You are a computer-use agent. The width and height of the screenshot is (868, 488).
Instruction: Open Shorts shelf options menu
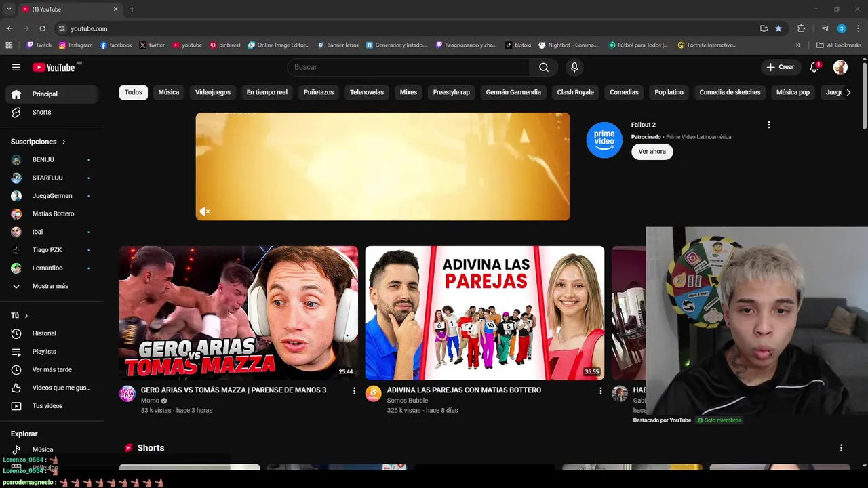click(x=841, y=448)
